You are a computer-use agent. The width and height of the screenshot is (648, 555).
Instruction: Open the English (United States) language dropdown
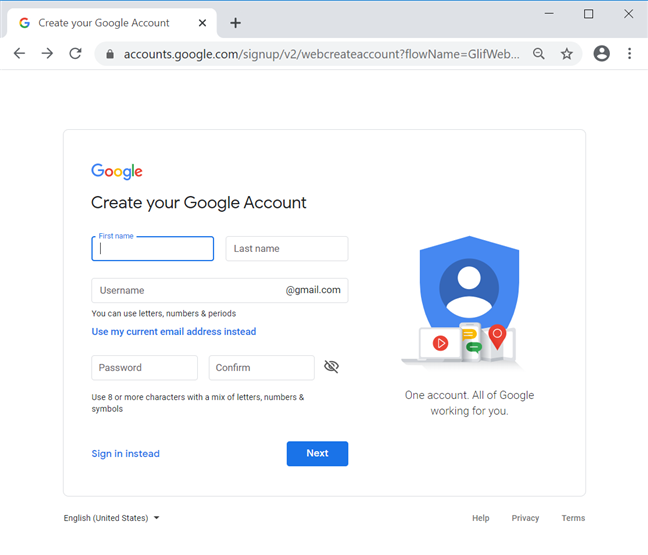point(112,518)
